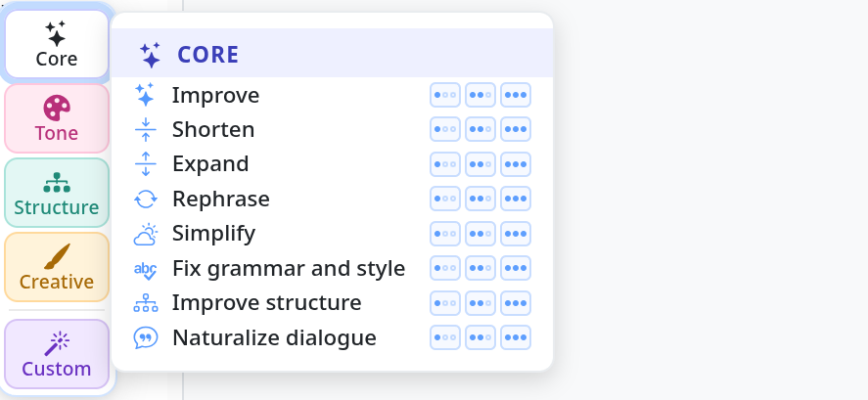The height and width of the screenshot is (400, 868).
Task: Select three-dot intensity for Expand
Action: 516,163
